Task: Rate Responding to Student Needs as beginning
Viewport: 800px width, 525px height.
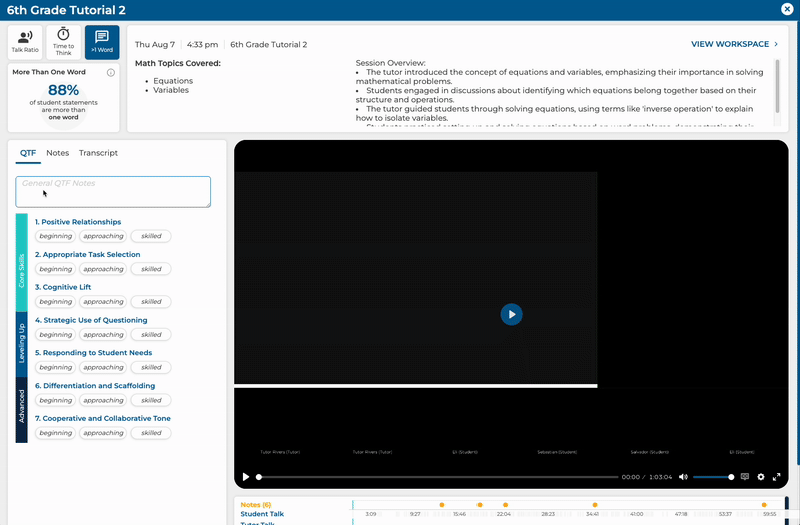Action: tap(56, 367)
